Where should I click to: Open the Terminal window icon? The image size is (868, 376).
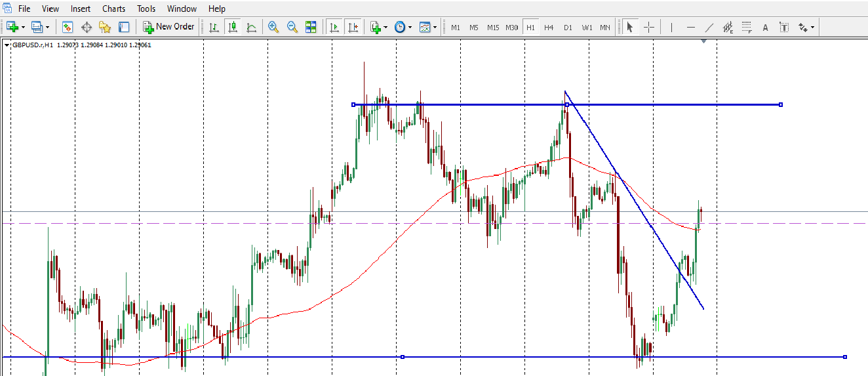[124, 27]
